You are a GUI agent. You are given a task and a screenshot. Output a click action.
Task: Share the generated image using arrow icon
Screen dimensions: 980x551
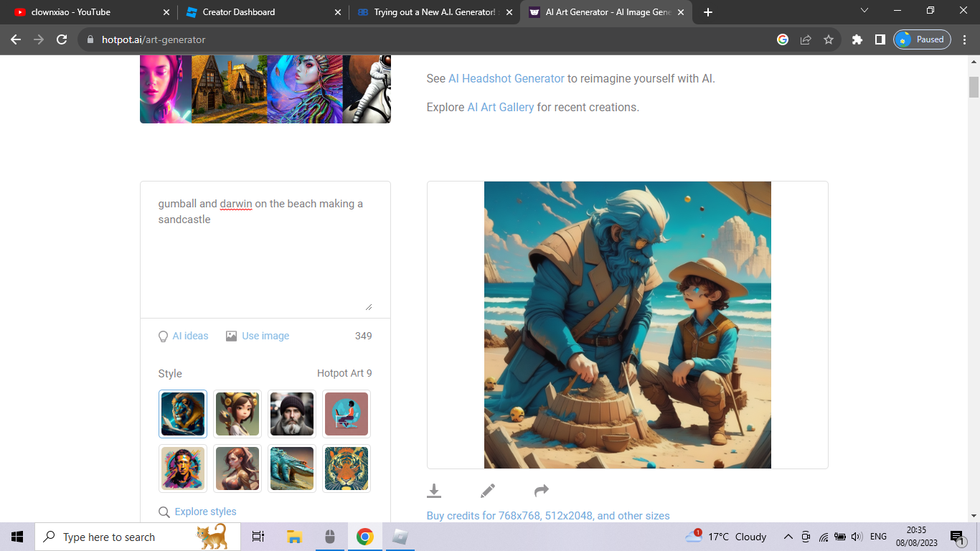point(542,491)
